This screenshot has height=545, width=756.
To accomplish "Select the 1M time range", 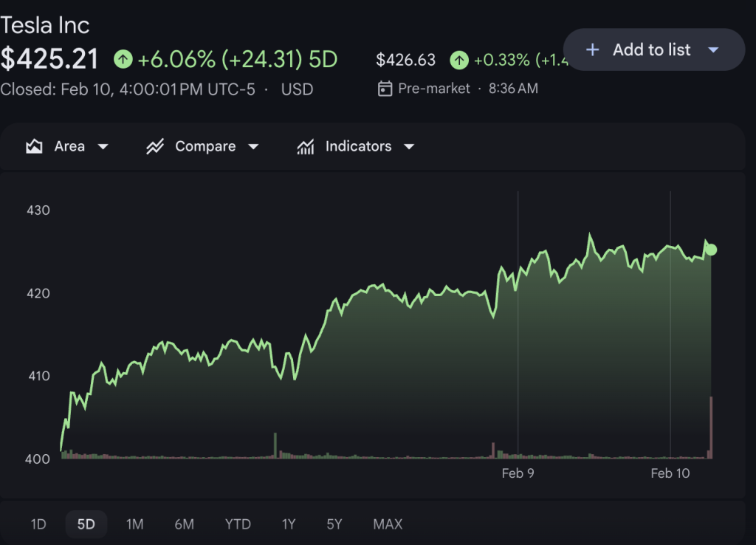I will 134,524.
